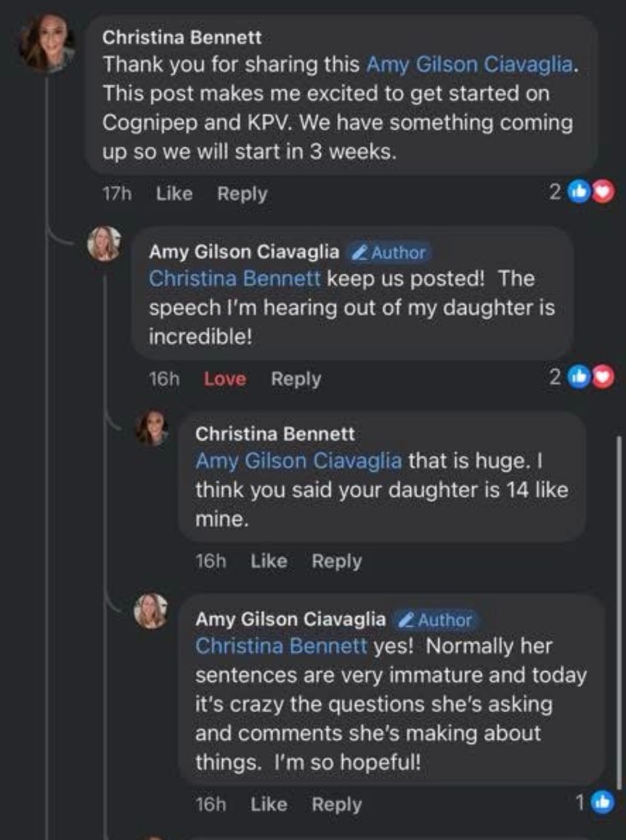Click the heart reaction icon on Christina's first comment

coord(603,193)
